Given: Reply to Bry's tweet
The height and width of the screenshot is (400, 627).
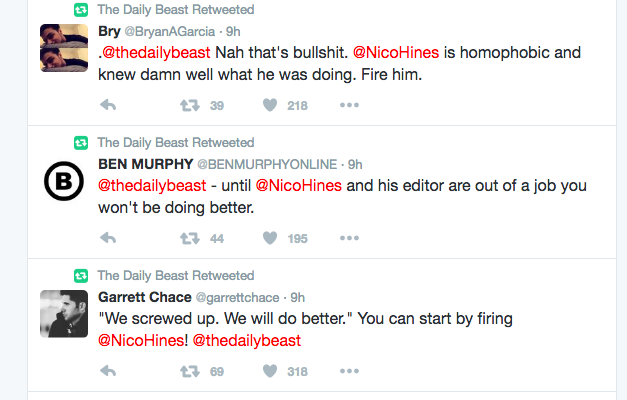Looking at the screenshot, I should pos(109,105).
